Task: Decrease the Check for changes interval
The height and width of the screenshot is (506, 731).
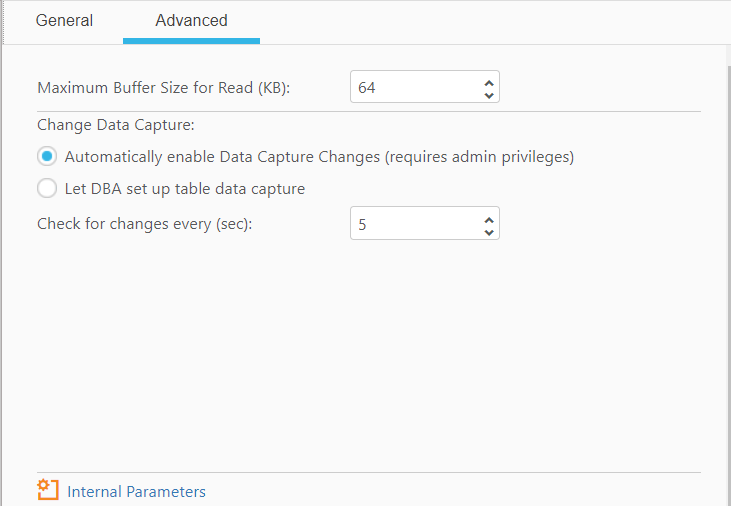Action: (x=488, y=232)
